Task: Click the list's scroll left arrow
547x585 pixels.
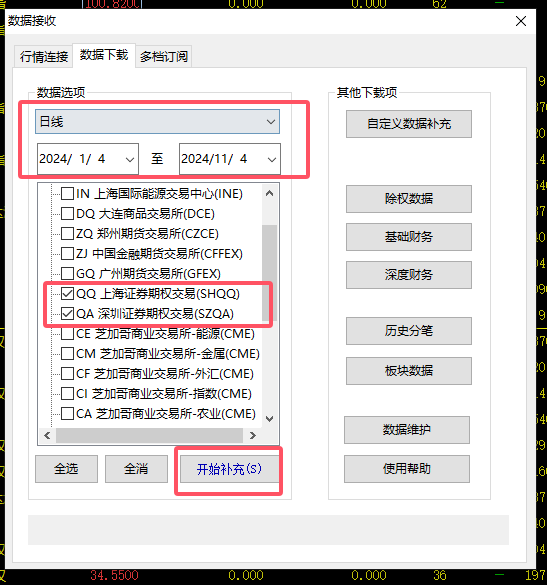Action: pos(47,435)
